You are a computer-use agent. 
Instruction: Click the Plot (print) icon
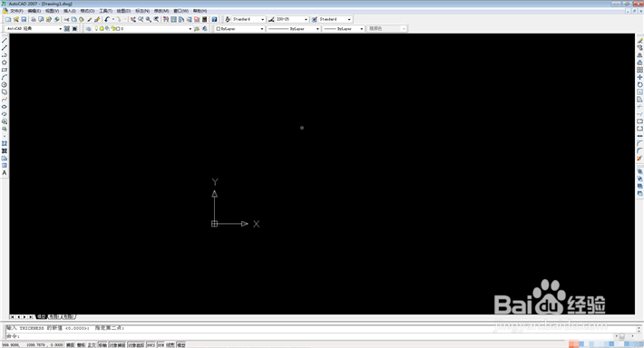pyautogui.click(x=34, y=19)
